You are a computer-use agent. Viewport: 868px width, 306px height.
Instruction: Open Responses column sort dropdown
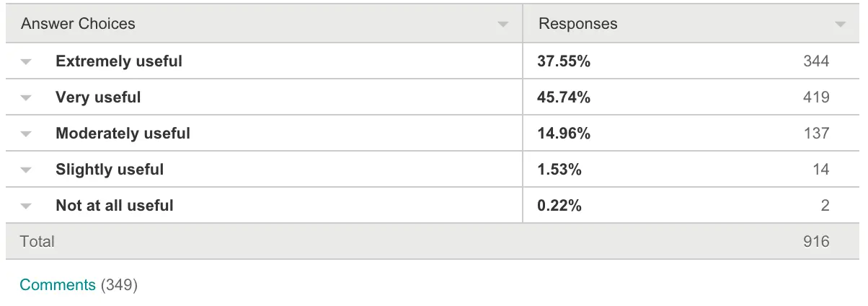pos(840,25)
